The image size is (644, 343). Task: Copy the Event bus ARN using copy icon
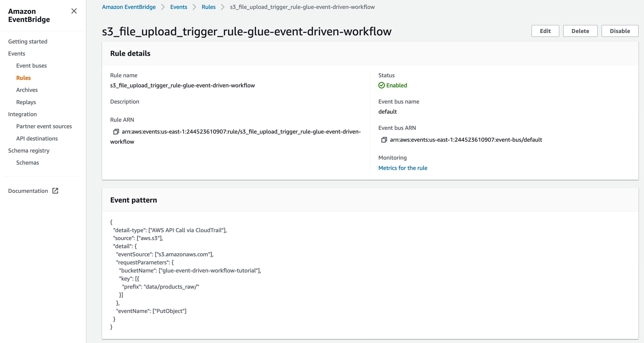click(x=384, y=140)
